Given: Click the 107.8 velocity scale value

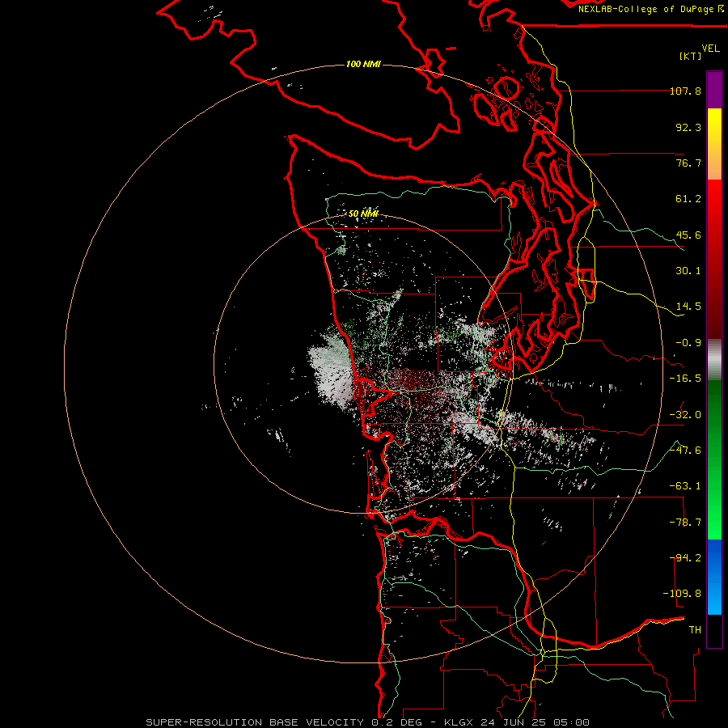Looking at the screenshot, I should [685, 91].
